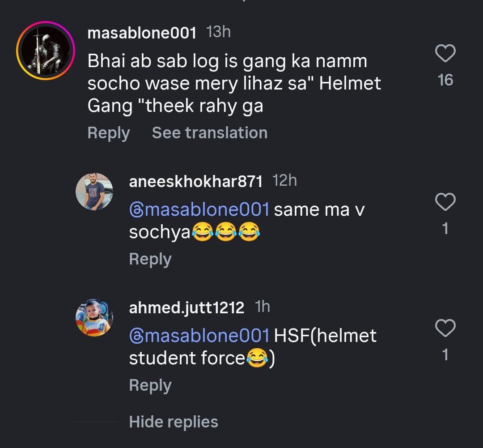The height and width of the screenshot is (448, 483).
Task: Open the masablone001 username link
Action: tap(142, 33)
